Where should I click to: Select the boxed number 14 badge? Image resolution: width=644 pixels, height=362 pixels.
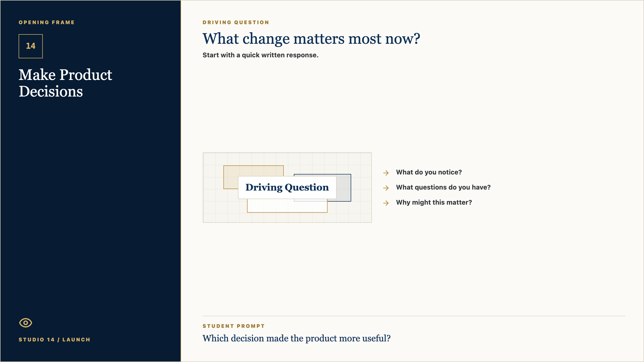coord(31,46)
